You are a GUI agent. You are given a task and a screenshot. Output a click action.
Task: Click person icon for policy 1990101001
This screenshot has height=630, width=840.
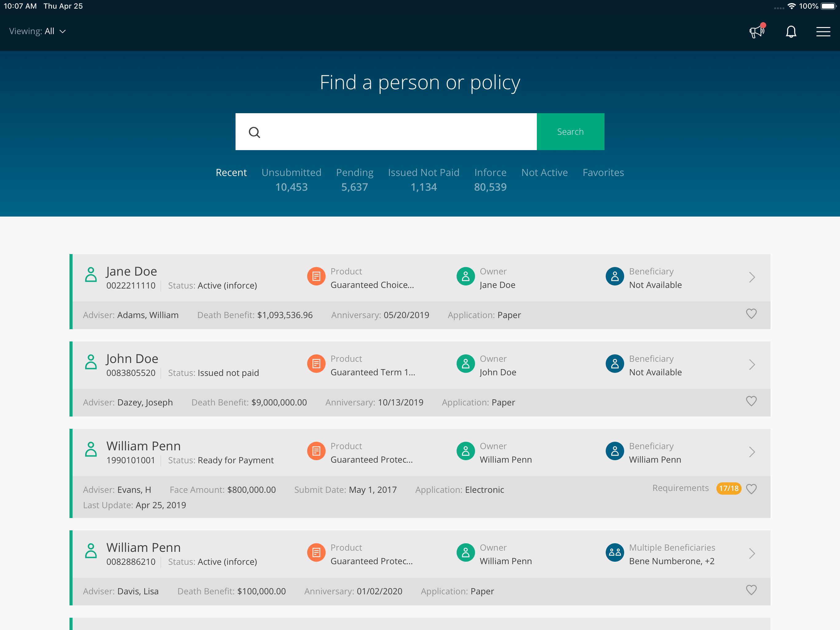coord(91,449)
